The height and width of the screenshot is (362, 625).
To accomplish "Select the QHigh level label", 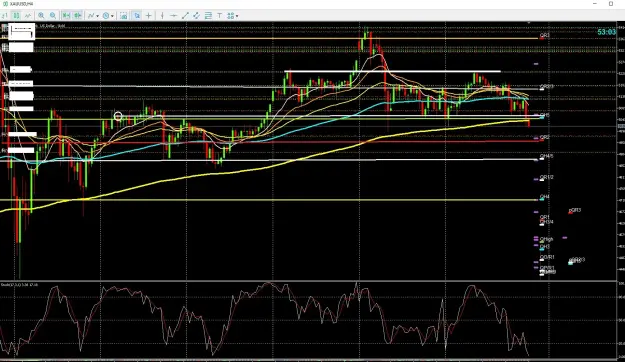I will (546, 239).
